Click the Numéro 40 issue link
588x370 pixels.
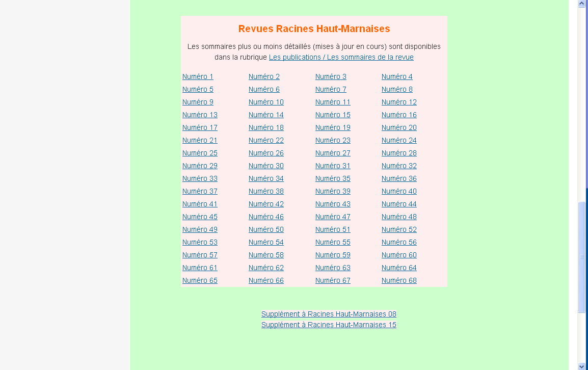(399, 191)
